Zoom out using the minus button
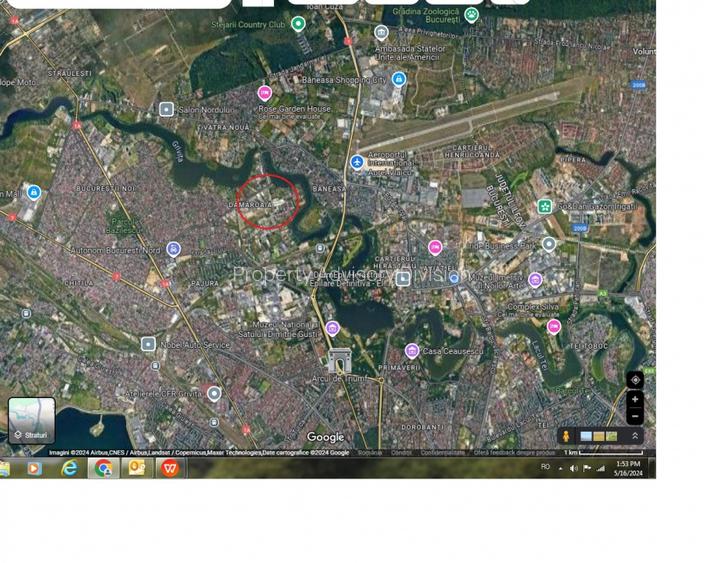This screenshot has height=563, width=704. tap(635, 415)
